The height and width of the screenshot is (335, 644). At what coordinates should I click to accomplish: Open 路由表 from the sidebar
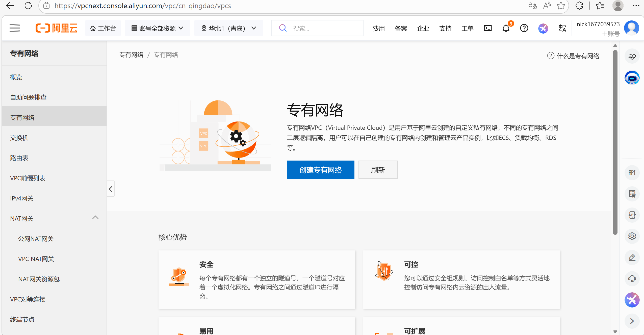pyautogui.click(x=19, y=158)
